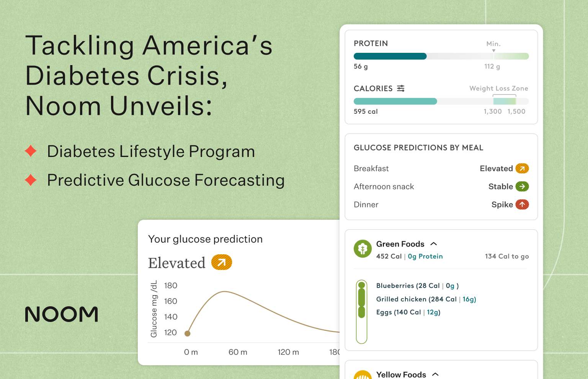This screenshot has width=588, height=379.
Task: Click the teal calories progress bar
Action: coord(395,101)
